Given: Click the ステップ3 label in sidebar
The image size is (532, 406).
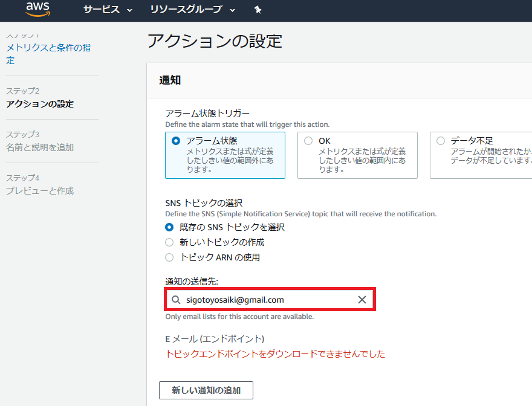Looking at the screenshot, I should pyautogui.click(x=23, y=134).
